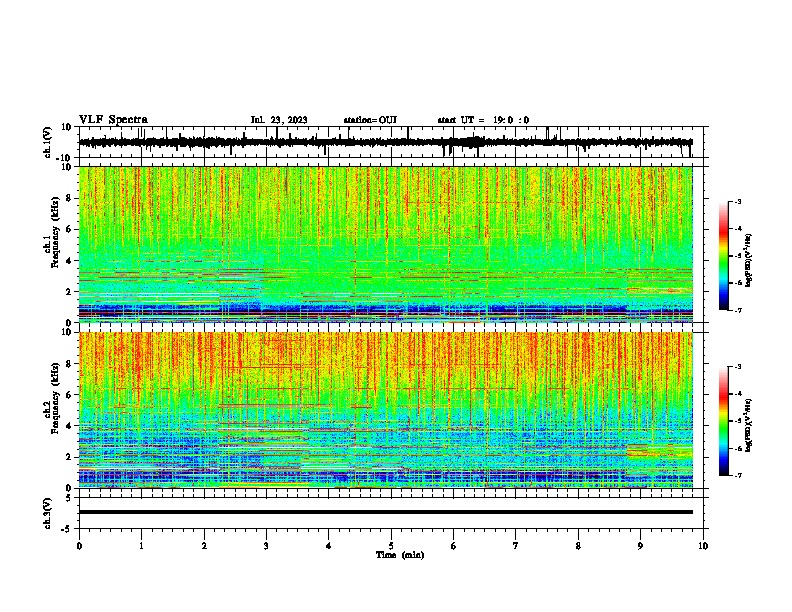This screenshot has width=792, height=612.
Task: Click the ch.1 spectrogram color scale bar
Action: [723, 256]
